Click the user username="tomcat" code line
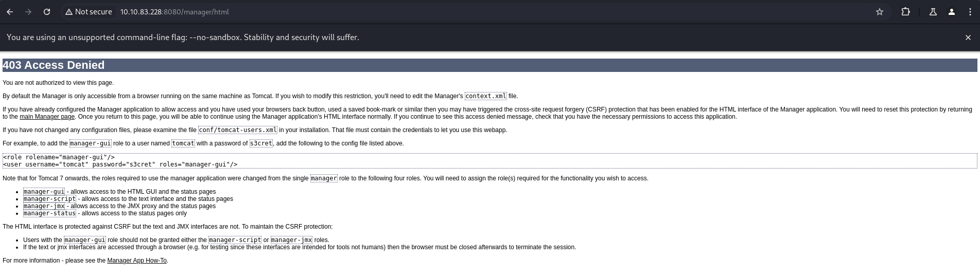Image resolution: width=980 pixels, height=278 pixels. point(120,164)
